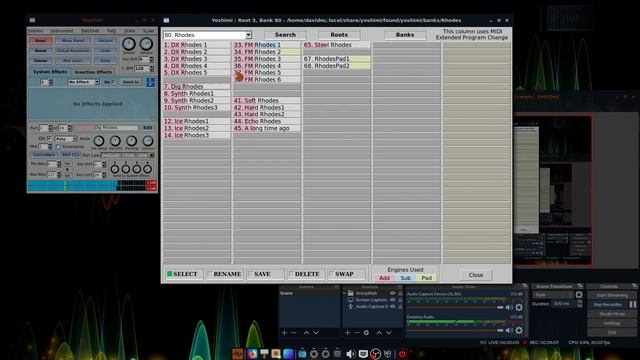Select instrument 9. Synth Rhodes2
Screen dimensions: 640x360
pyautogui.click(x=197, y=100)
